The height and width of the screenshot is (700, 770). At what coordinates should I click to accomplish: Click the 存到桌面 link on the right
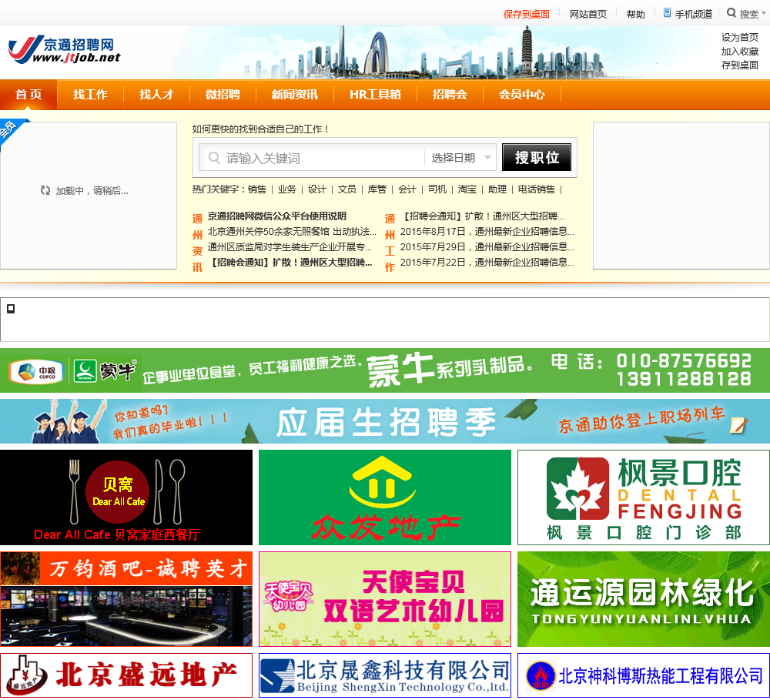click(x=739, y=65)
